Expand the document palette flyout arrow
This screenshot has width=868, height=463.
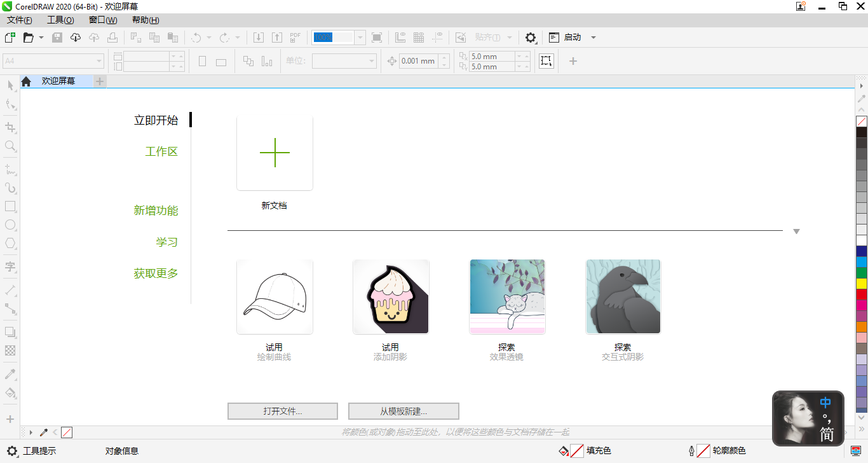[31, 432]
